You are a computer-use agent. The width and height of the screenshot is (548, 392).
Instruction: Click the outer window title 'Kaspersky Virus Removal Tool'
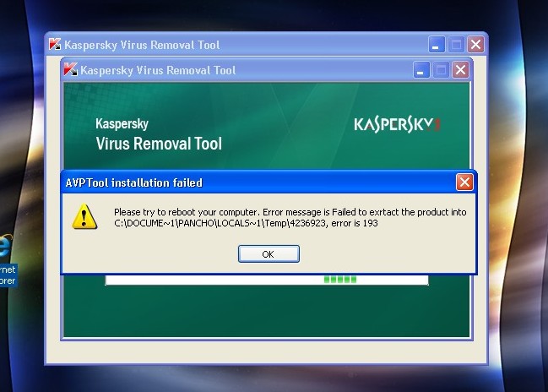(142, 45)
